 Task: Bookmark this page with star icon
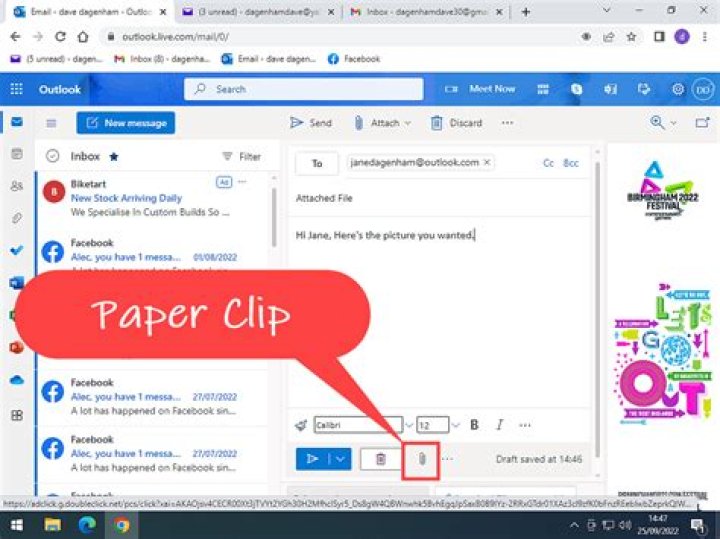point(632,37)
